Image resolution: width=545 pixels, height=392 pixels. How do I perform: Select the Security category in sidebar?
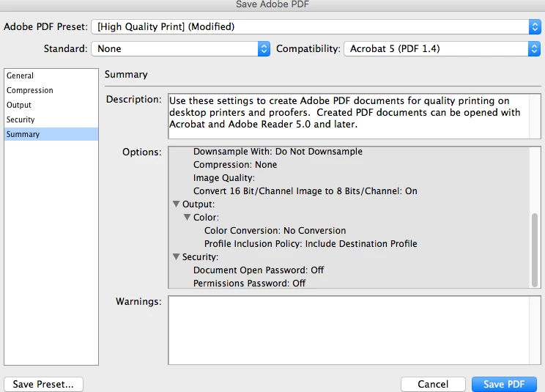pyautogui.click(x=51, y=119)
